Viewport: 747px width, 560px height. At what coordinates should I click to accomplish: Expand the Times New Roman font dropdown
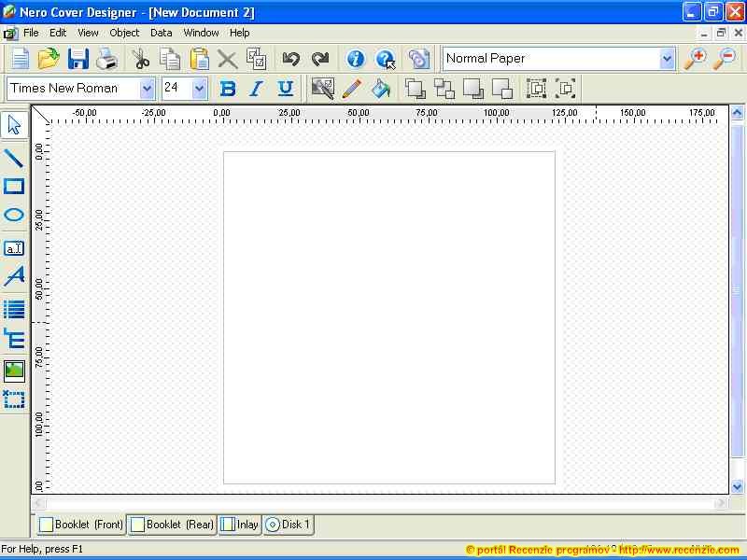coord(148,89)
